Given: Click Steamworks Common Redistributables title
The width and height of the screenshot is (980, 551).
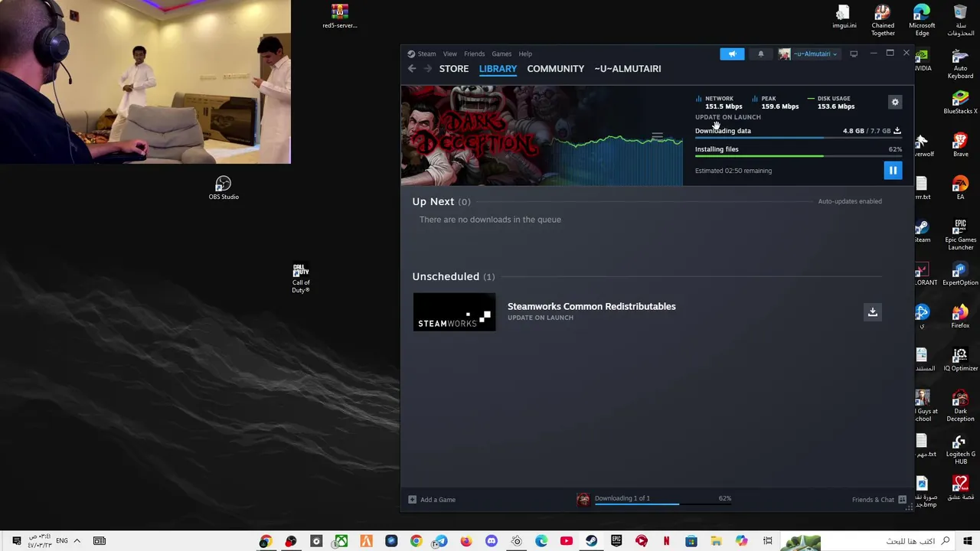Looking at the screenshot, I should 592,306.
